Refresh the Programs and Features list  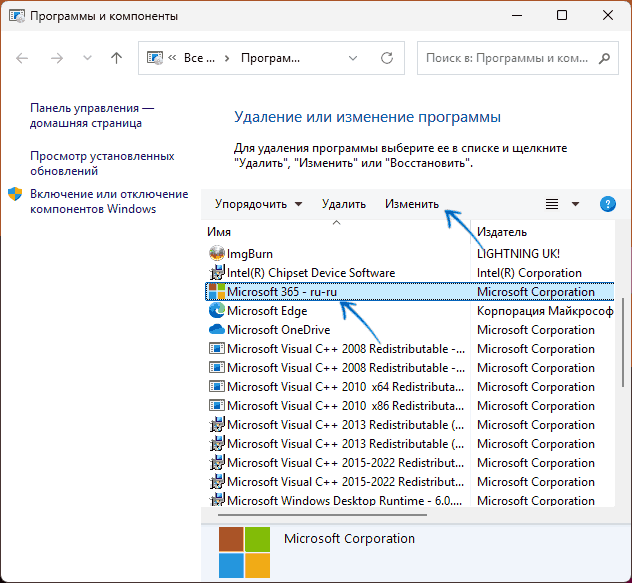click(x=387, y=58)
